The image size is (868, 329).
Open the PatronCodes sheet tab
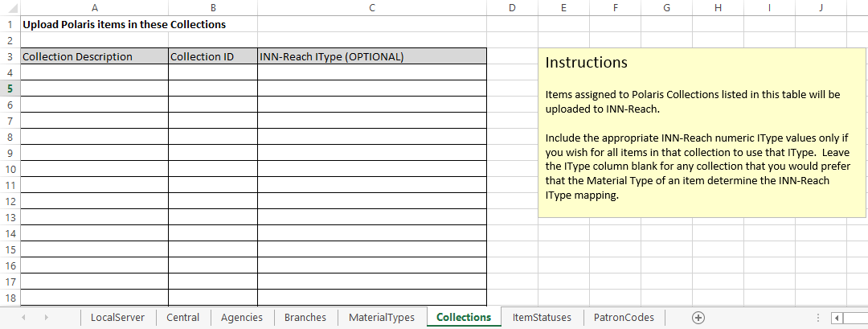[624, 318]
